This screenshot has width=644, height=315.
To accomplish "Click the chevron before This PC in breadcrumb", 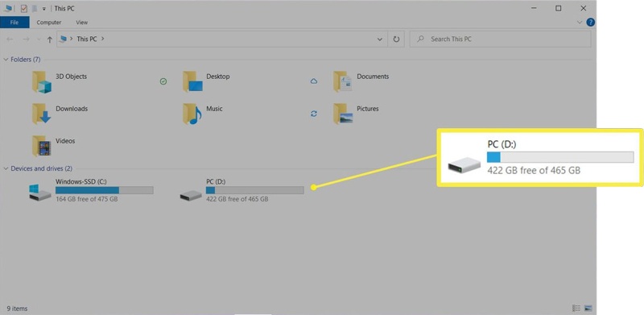I will pos(72,39).
